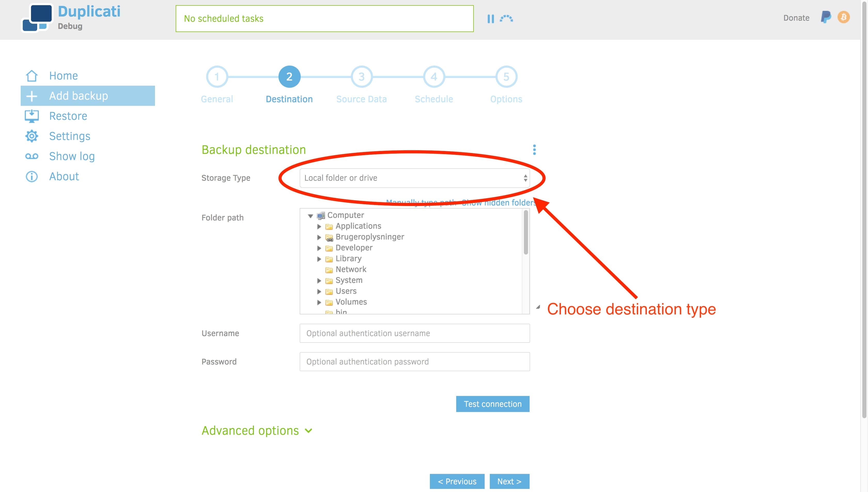
Task: Click the Next button
Action: coord(509,481)
